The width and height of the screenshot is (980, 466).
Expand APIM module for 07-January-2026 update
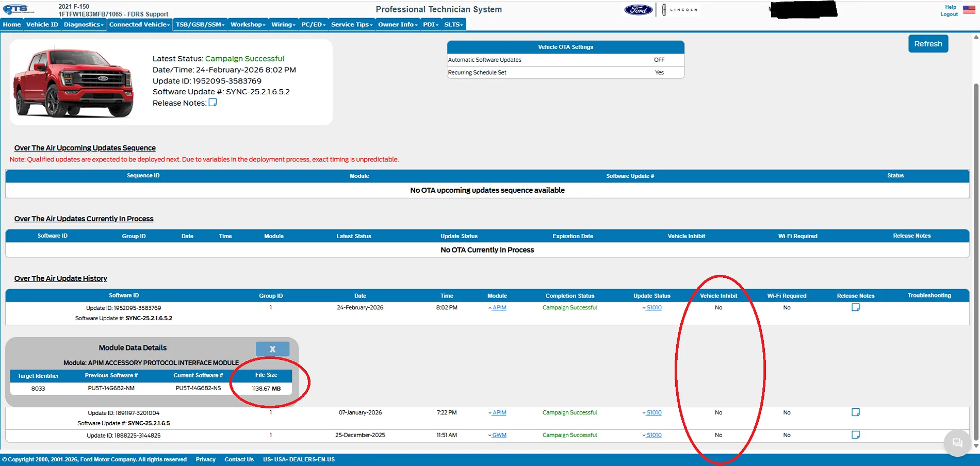click(497, 412)
